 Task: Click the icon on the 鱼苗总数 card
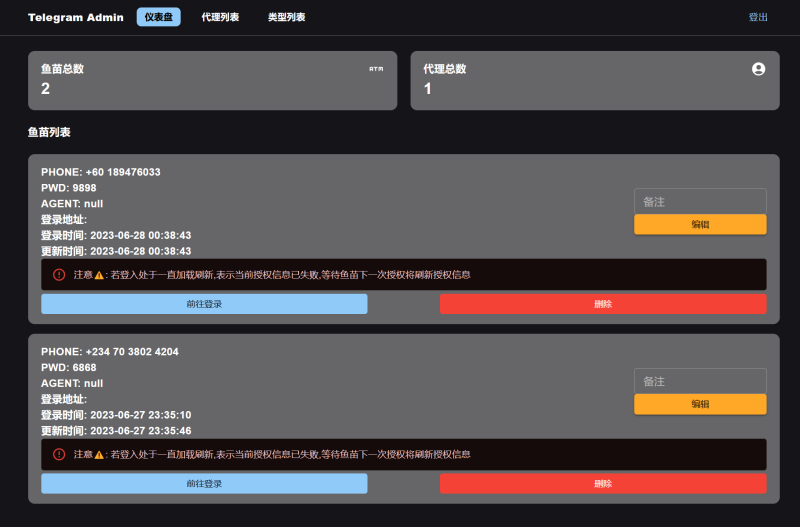click(x=376, y=69)
